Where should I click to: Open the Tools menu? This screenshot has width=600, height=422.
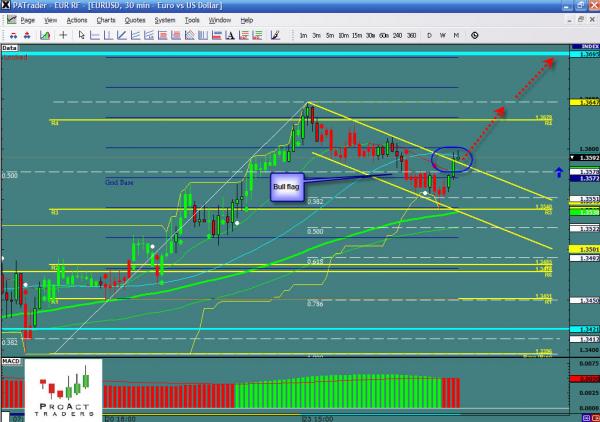pyautogui.click(x=192, y=20)
